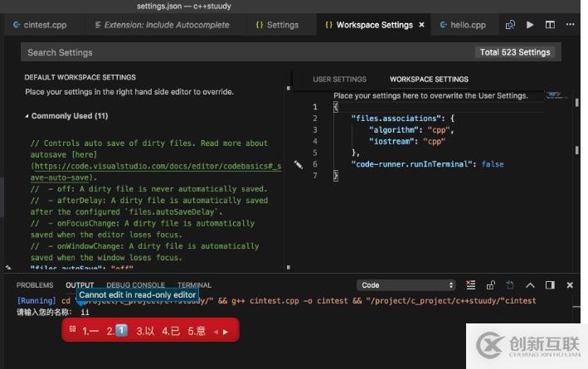The image size is (588, 369).
Task: Click the edit pencil beside code-runner setting
Action: click(299, 164)
